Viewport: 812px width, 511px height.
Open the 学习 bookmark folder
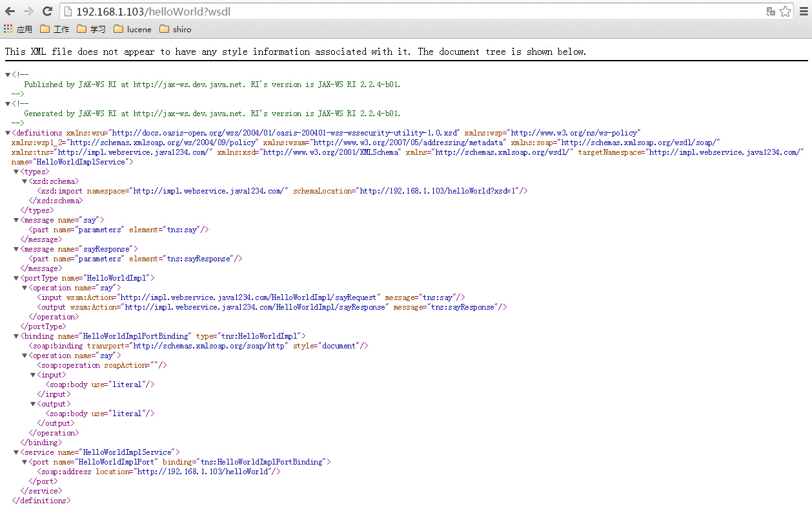pyautogui.click(x=91, y=29)
